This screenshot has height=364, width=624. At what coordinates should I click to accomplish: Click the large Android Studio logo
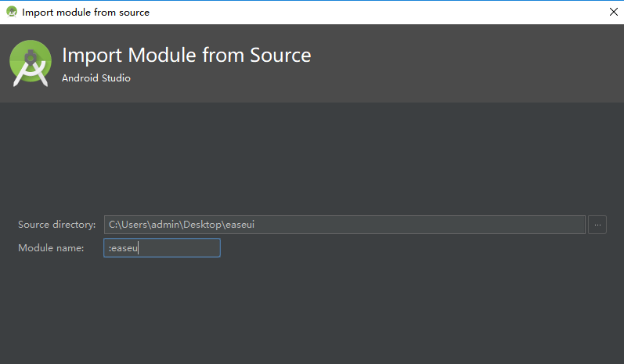pyautogui.click(x=31, y=63)
